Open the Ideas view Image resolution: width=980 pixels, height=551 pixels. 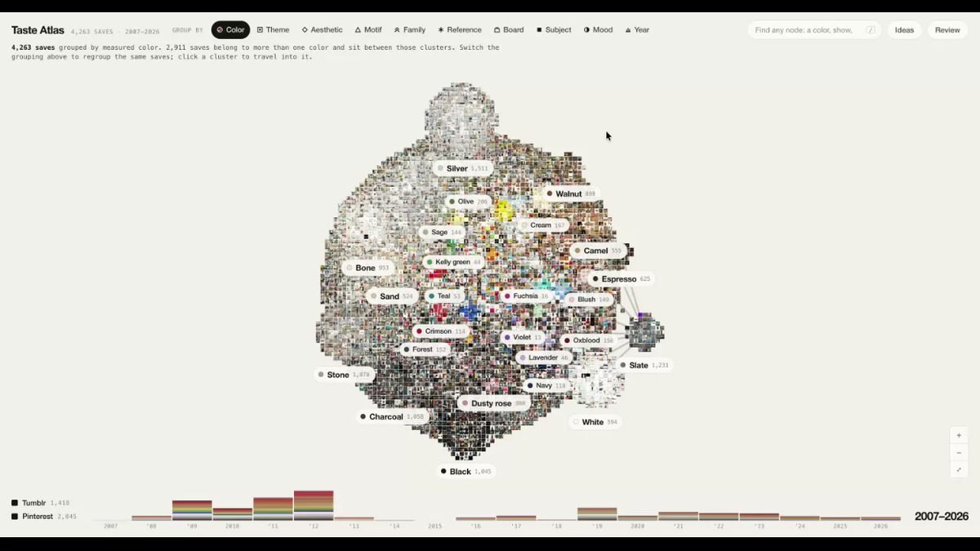click(904, 30)
